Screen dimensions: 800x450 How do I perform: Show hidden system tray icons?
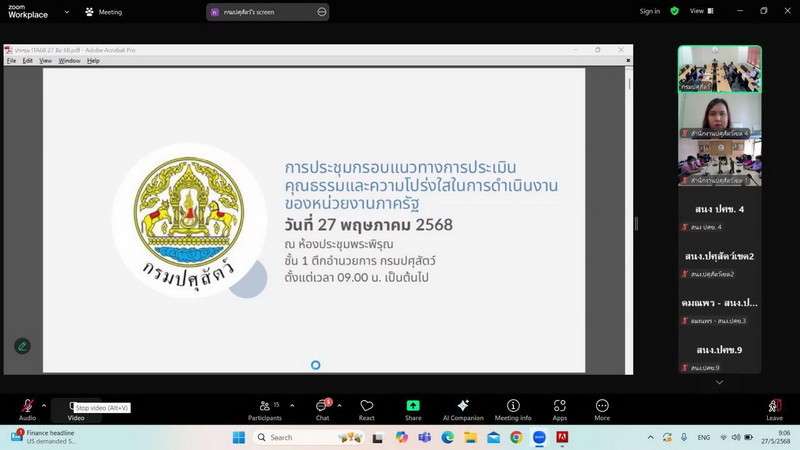[651, 437]
